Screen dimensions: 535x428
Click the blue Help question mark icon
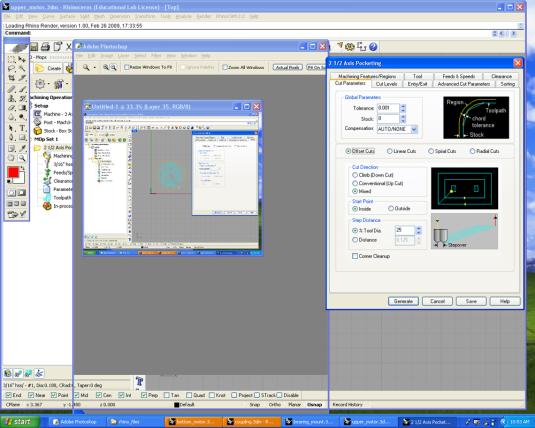(x=373, y=46)
